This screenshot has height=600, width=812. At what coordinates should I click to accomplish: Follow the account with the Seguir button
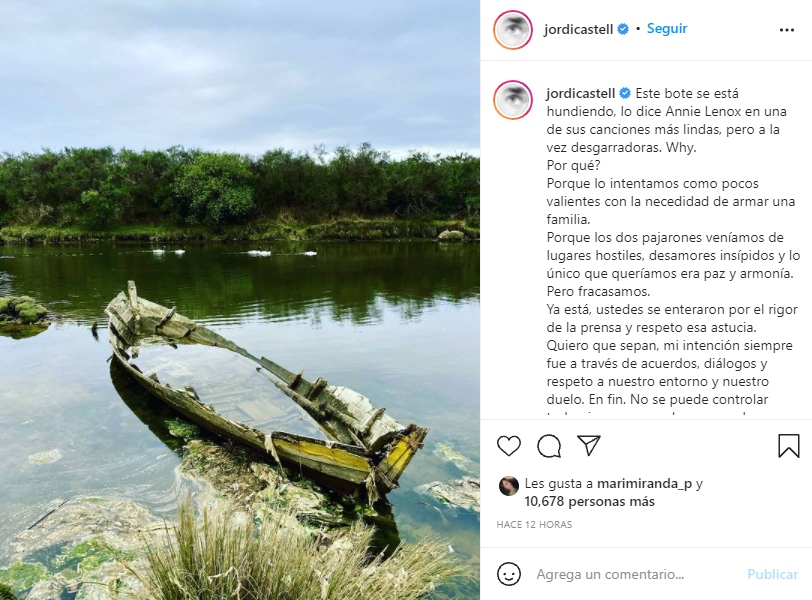coord(667,28)
